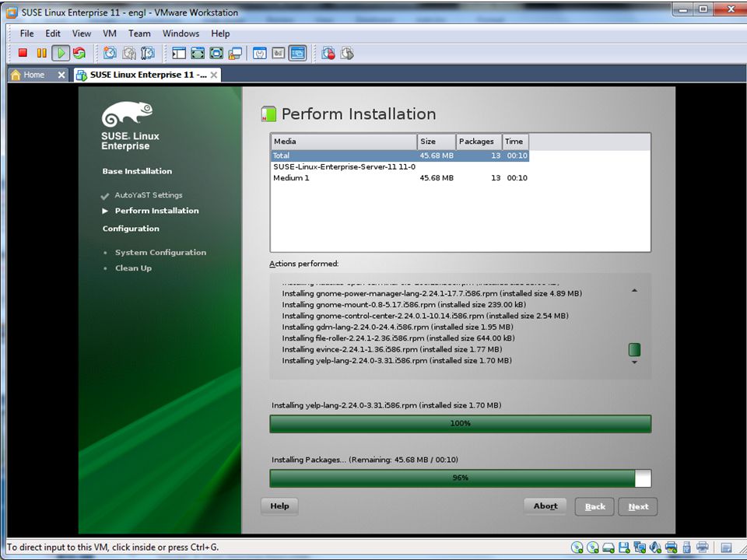The height and width of the screenshot is (560, 747).
Task: Open Snapshot Manager via the wrench-clock icon
Action: click(148, 53)
